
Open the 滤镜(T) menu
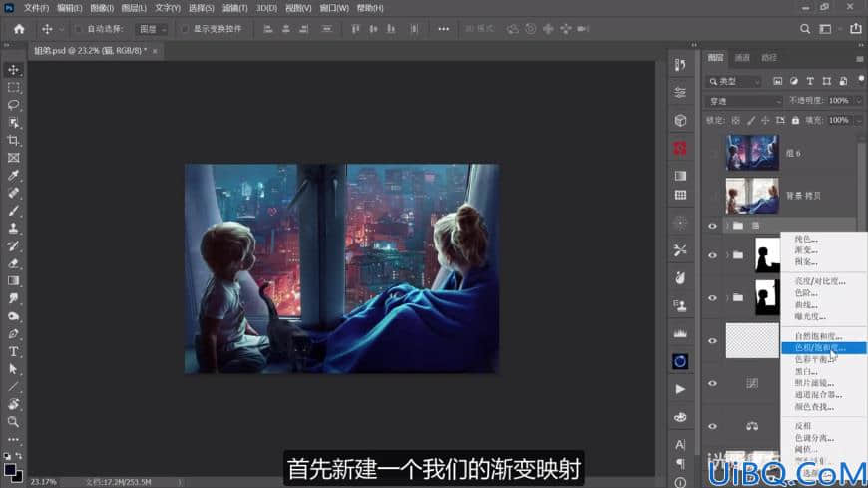pyautogui.click(x=234, y=8)
